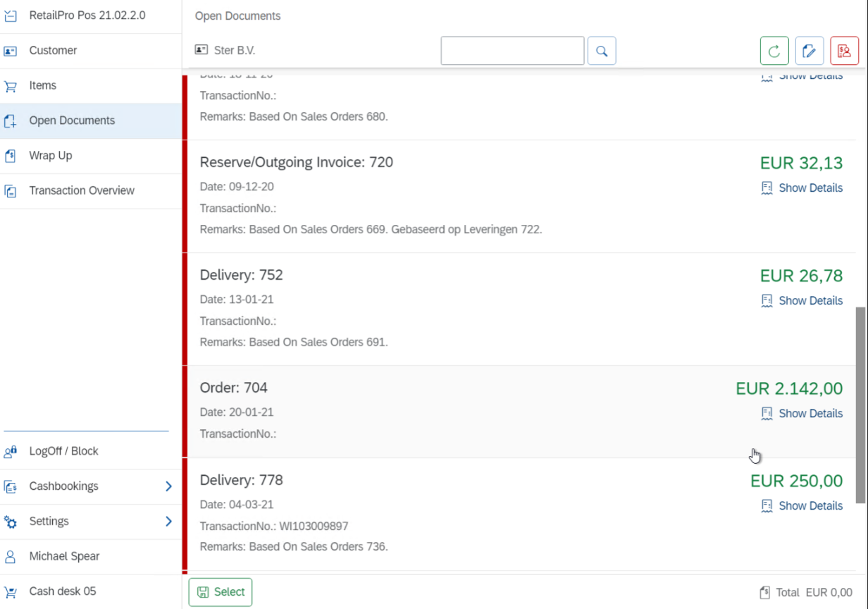Viewport: 868px width, 609px height.
Task: Expand the Cashbookings submenu arrow
Action: point(168,486)
